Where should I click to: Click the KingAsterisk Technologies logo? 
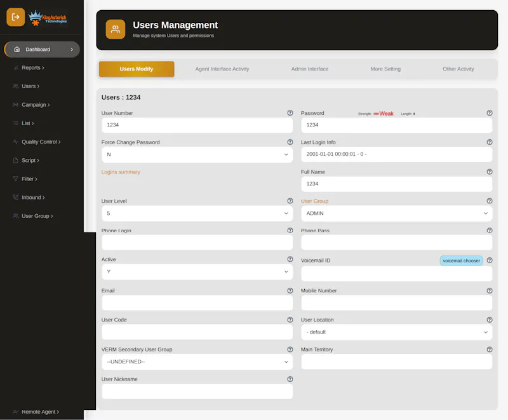[48, 18]
